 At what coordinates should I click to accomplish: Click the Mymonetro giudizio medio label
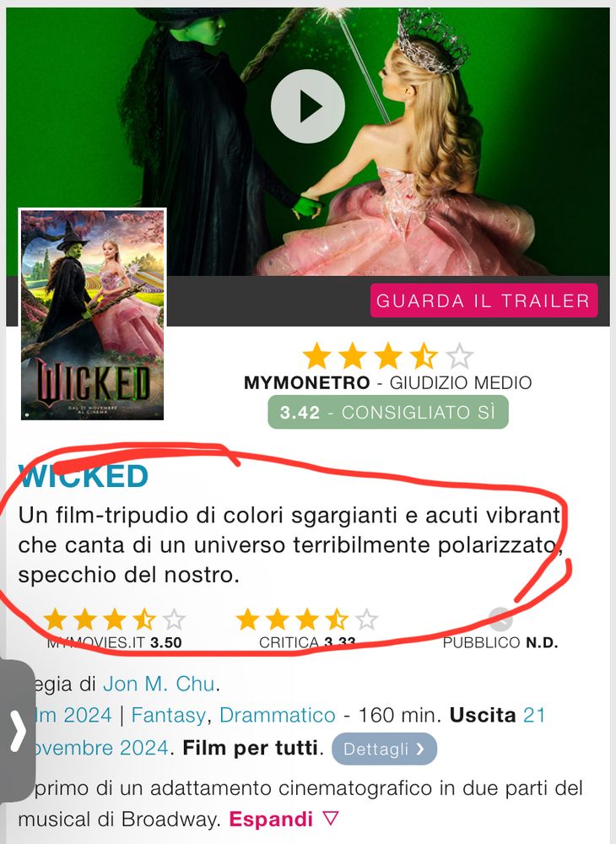pos(388,382)
